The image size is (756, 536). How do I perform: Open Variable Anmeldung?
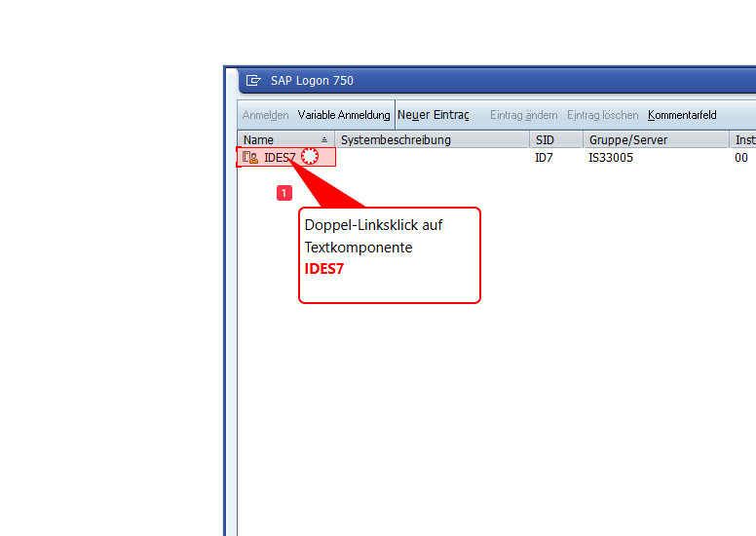344,115
